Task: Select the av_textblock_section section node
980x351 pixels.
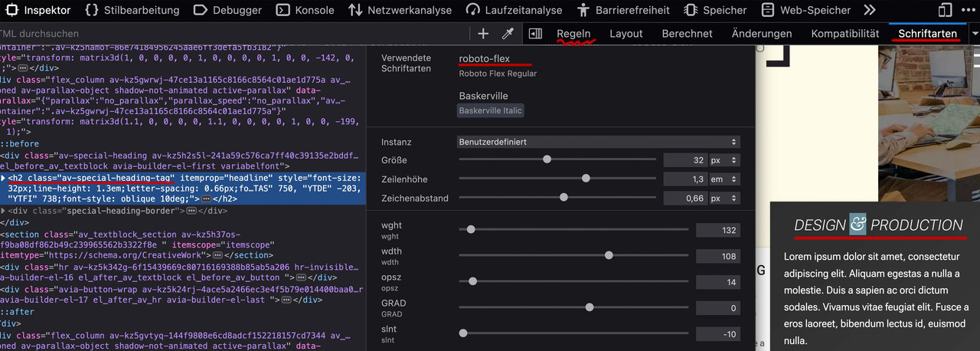Action: tap(183, 244)
